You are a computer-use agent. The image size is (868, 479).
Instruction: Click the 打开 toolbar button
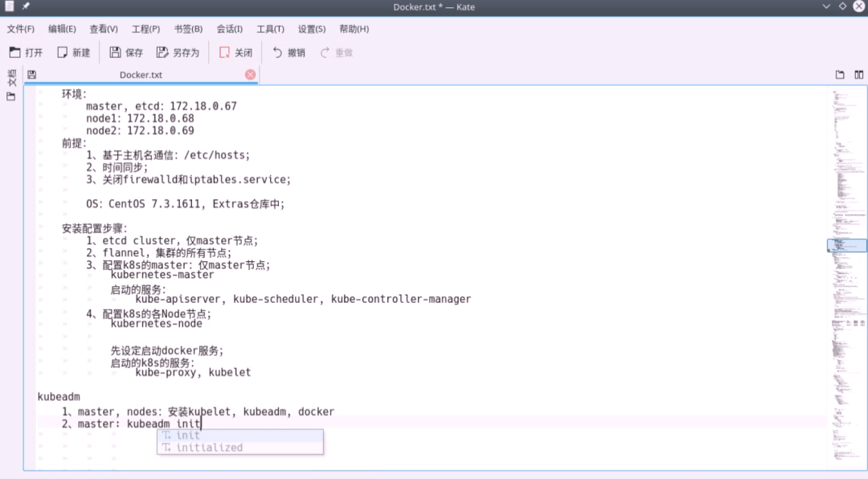tap(26, 52)
